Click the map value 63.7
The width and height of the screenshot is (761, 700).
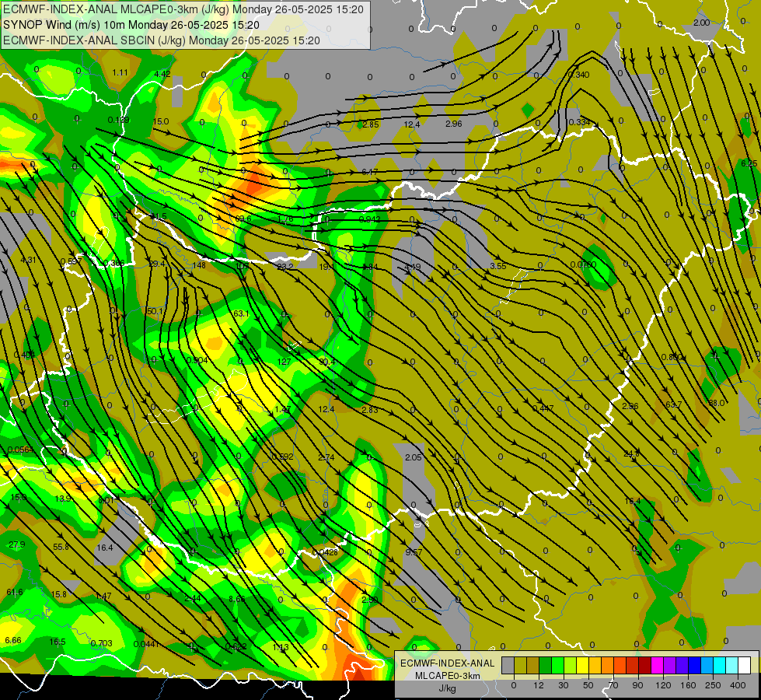[x=674, y=404]
